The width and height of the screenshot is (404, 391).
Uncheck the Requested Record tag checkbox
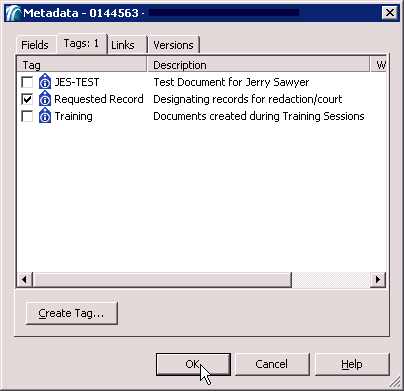27,99
